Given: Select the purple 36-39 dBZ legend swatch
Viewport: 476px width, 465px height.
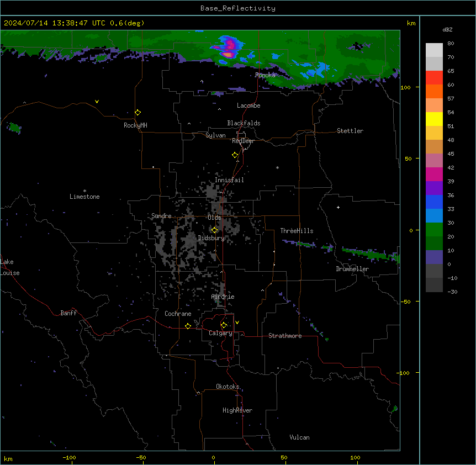Looking at the screenshot, I should (434, 188).
